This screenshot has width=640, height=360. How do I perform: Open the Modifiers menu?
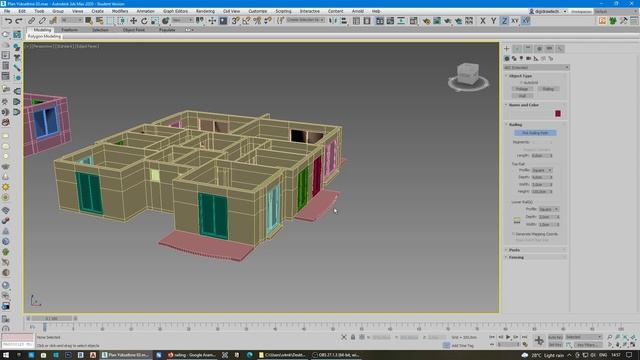pyautogui.click(x=120, y=11)
